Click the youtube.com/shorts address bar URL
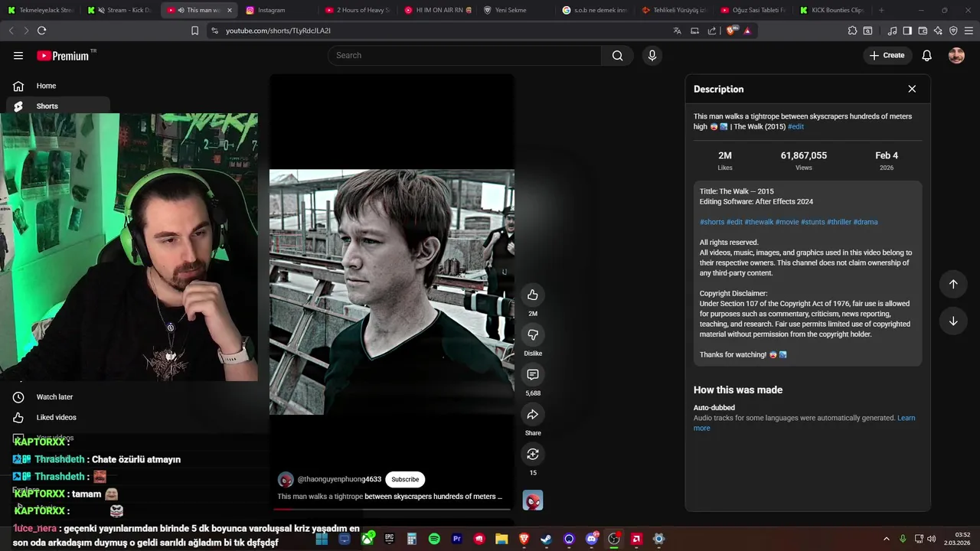Image resolution: width=980 pixels, height=551 pixels. click(x=278, y=31)
